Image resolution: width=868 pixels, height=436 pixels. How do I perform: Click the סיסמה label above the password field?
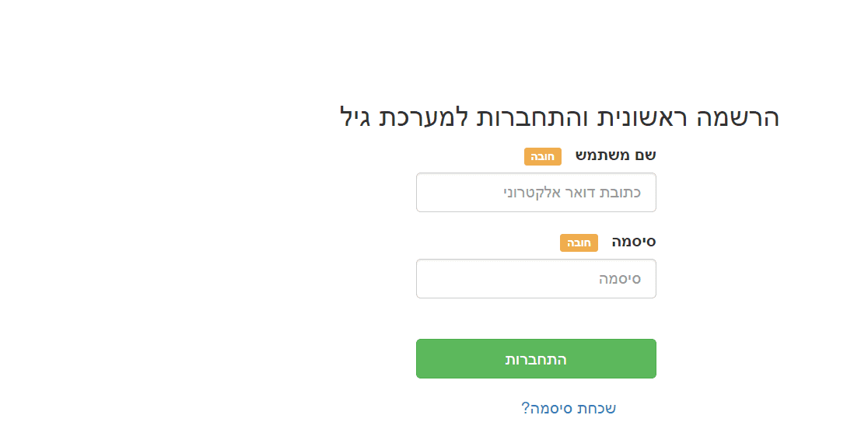click(633, 242)
